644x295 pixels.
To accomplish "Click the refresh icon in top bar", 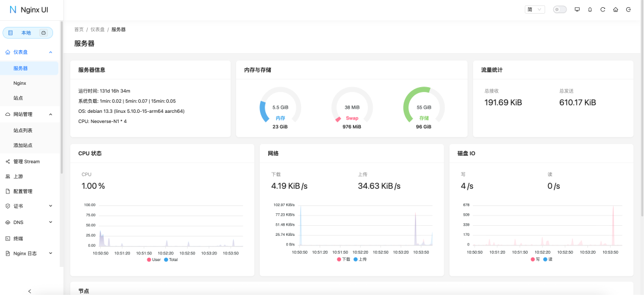I will point(603,10).
